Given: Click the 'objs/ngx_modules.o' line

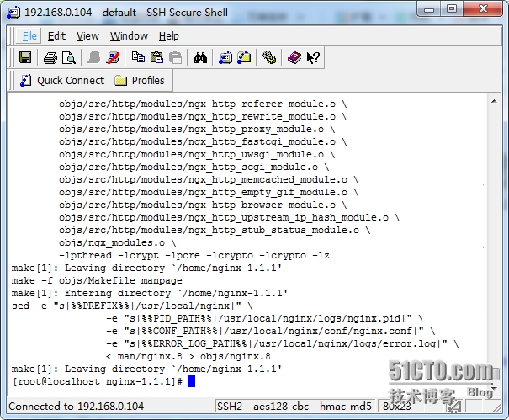Looking at the screenshot, I should pyautogui.click(x=118, y=242).
